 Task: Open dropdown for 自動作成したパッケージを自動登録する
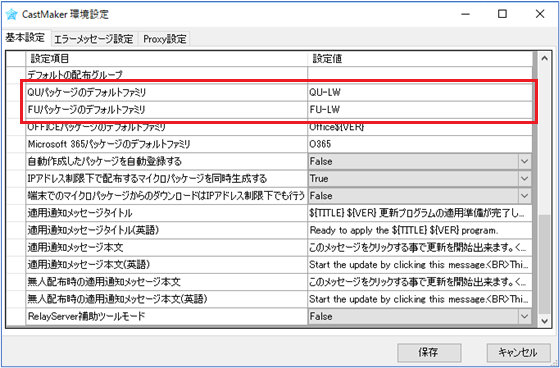(x=524, y=161)
